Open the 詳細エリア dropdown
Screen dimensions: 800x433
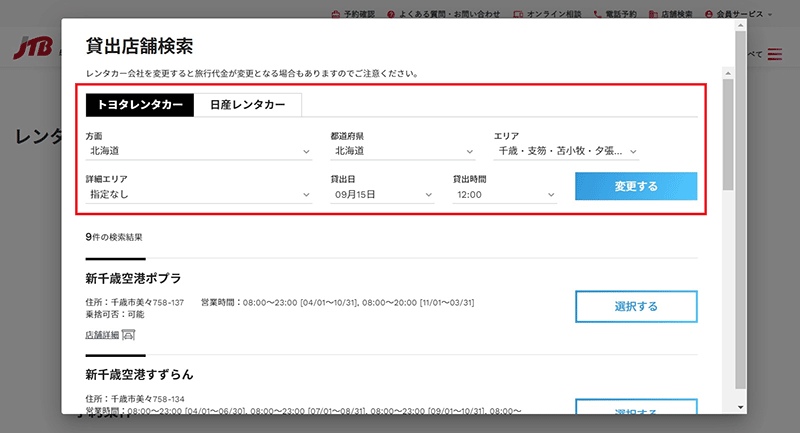[200, 195]
